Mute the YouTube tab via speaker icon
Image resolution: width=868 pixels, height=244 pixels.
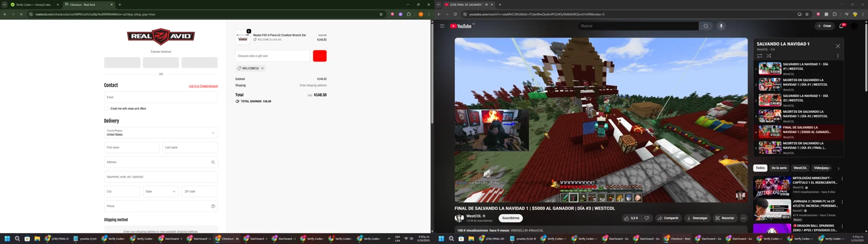click(x=486, y=5)
